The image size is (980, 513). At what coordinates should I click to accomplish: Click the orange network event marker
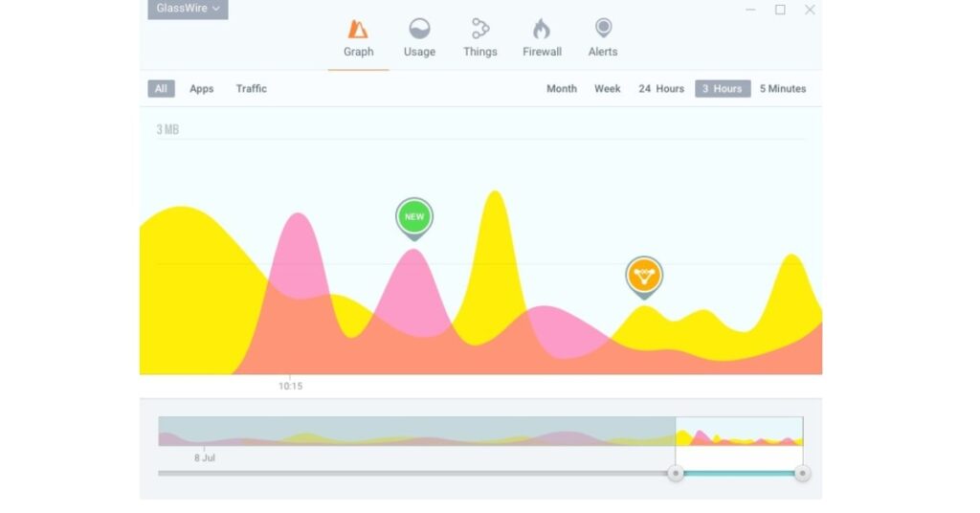(644, 277)
